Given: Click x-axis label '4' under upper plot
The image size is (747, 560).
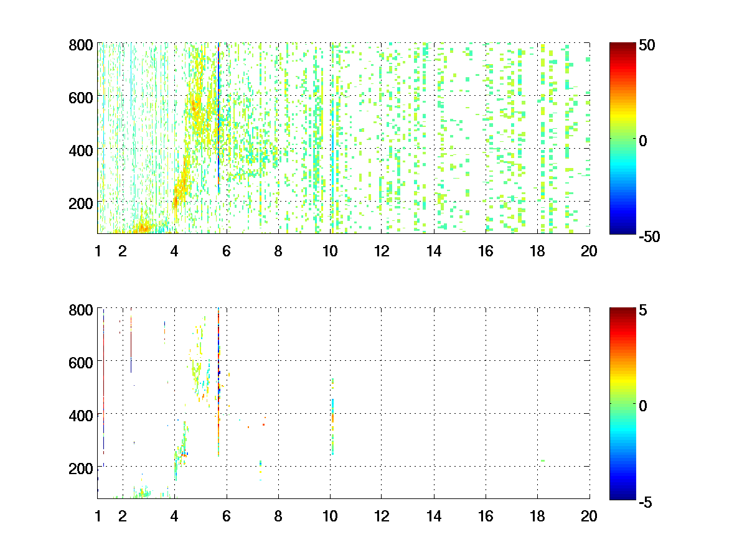Looking at the screenshot, I should pos(174,251).
